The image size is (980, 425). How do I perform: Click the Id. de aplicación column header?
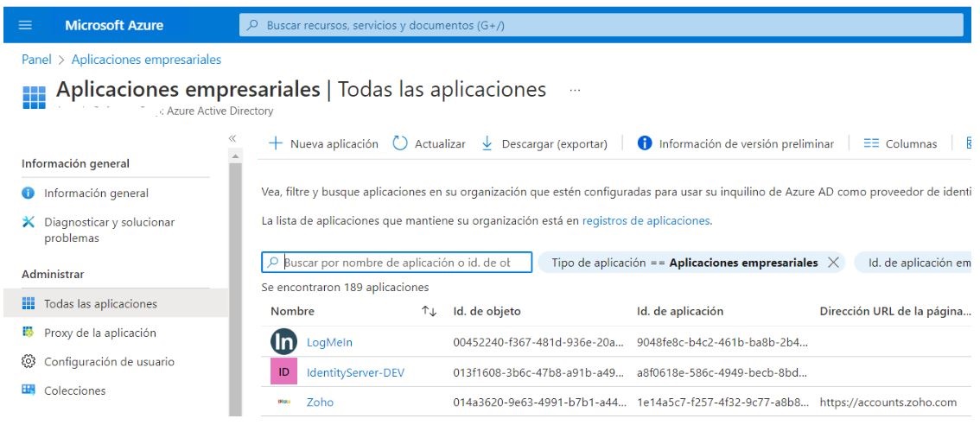click(x=680, y=311)
